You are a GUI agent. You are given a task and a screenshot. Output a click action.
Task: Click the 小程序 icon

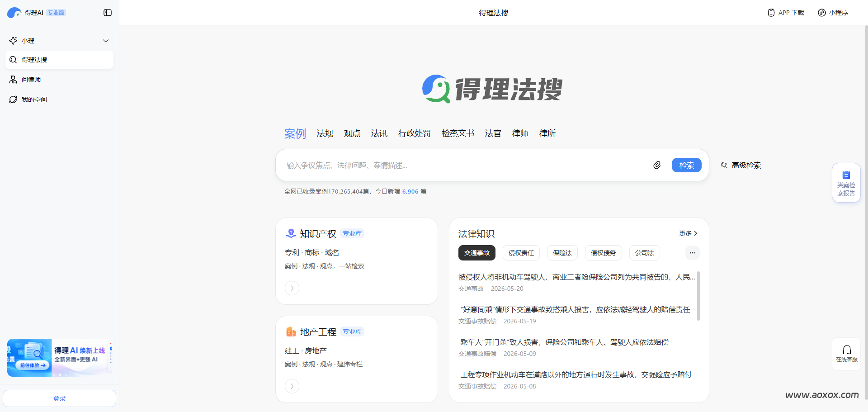coord(822,13)
